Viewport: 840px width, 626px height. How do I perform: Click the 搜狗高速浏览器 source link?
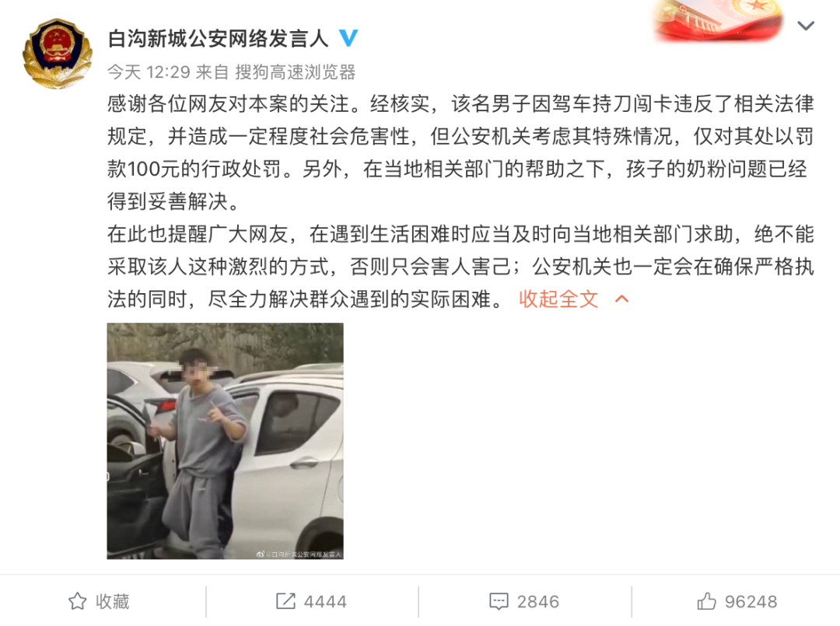tap(296, 72)
